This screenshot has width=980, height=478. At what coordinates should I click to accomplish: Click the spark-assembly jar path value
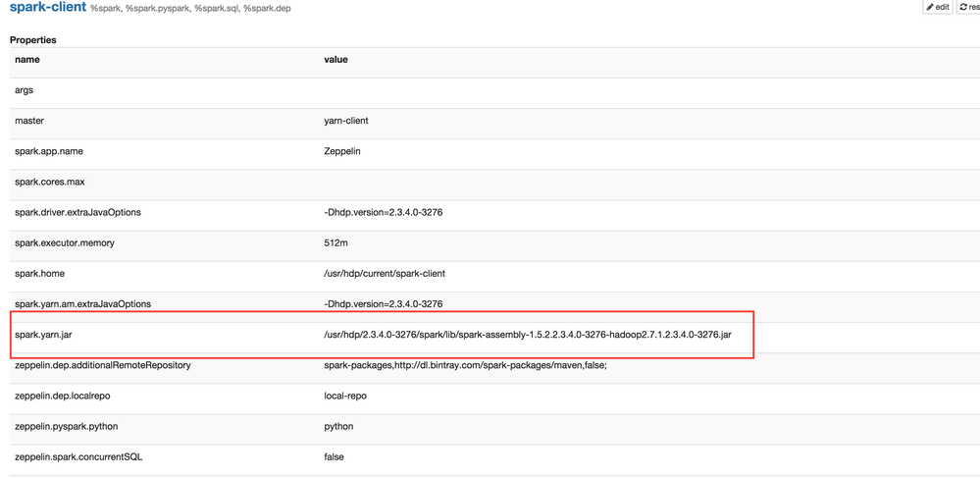[x=528, y=335]
